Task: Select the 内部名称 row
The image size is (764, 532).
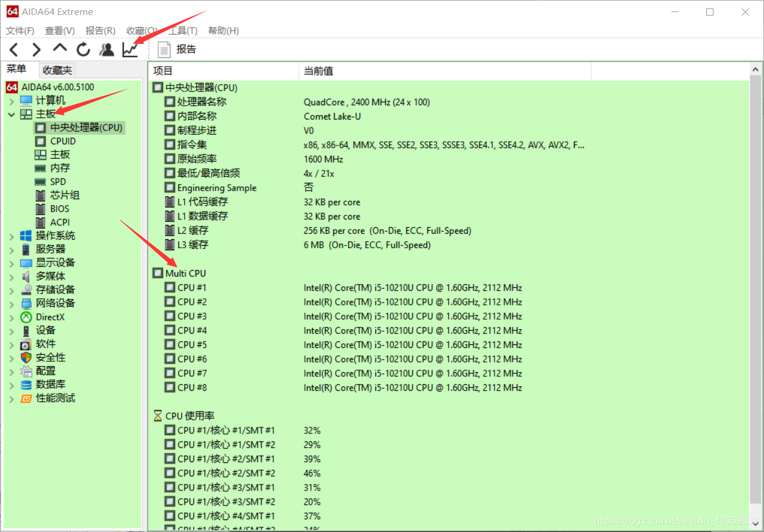Action: (448, 117)
